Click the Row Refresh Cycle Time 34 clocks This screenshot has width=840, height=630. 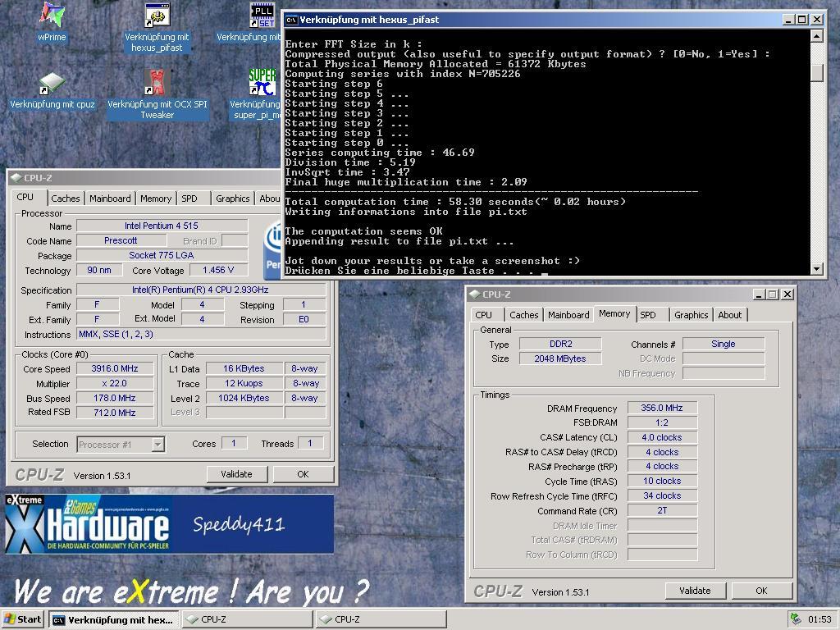tap(662, 495)
